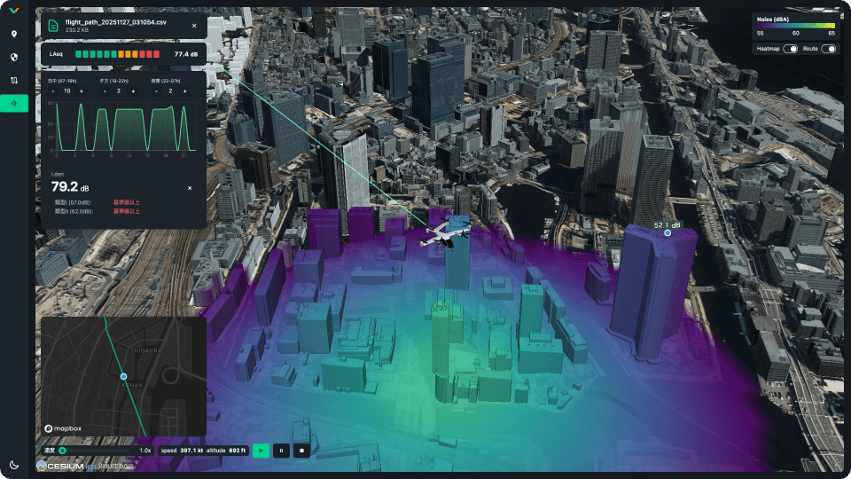The width and height of the screenshot is (851, 479).
Task: Pause the flight simulation
Action: [281, 450]
